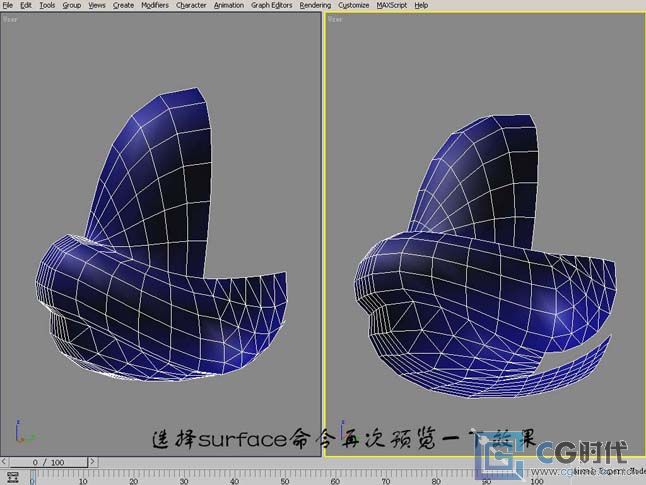Open the Customize menu

(353, 5)
